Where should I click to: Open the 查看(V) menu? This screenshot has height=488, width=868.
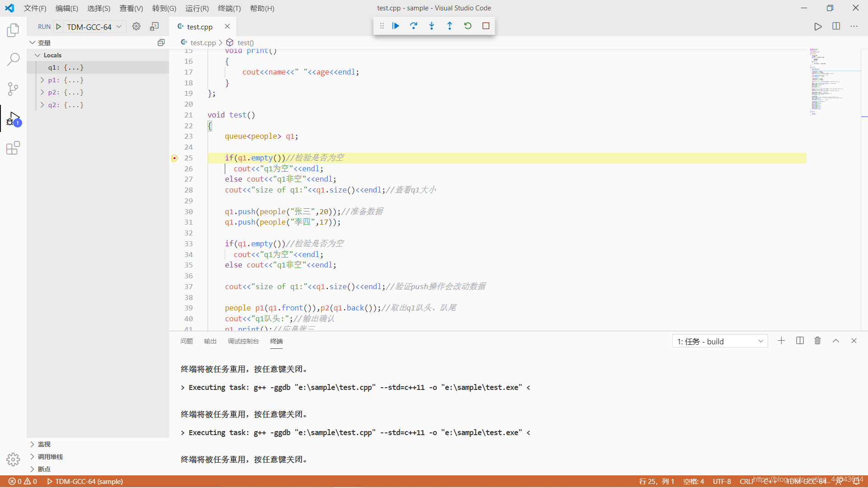[x=131, y=8]
